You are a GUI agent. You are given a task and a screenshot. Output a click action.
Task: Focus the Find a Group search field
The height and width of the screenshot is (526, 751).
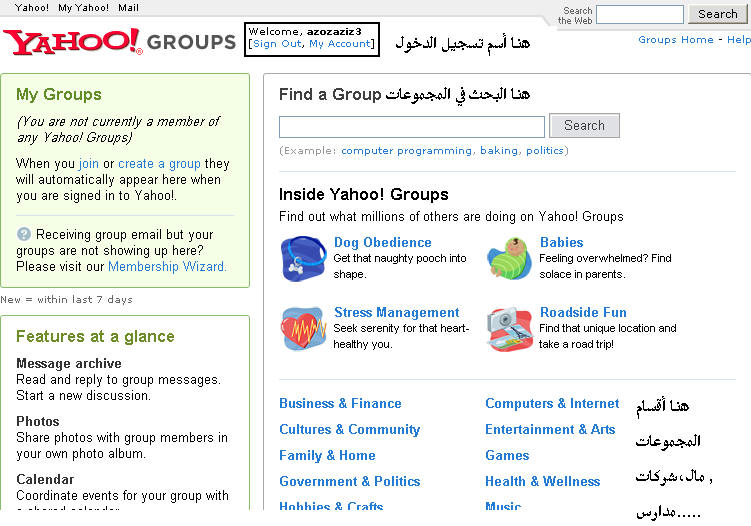(411, 127)
